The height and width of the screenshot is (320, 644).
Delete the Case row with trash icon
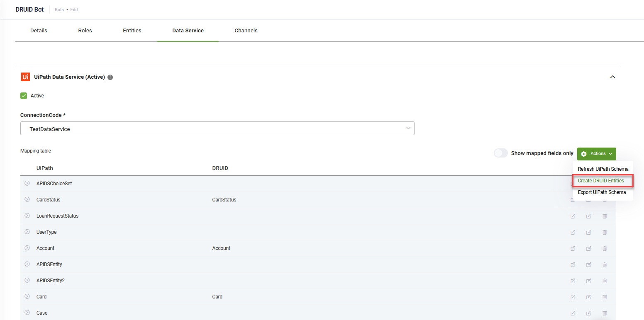click(605, 313)
